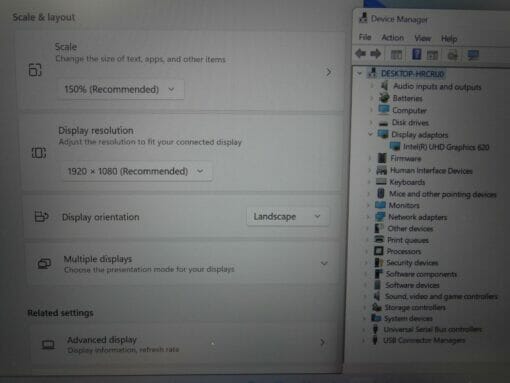Select the Processors category icon
This screenshot has height=383, width=510.
(379, 251)
